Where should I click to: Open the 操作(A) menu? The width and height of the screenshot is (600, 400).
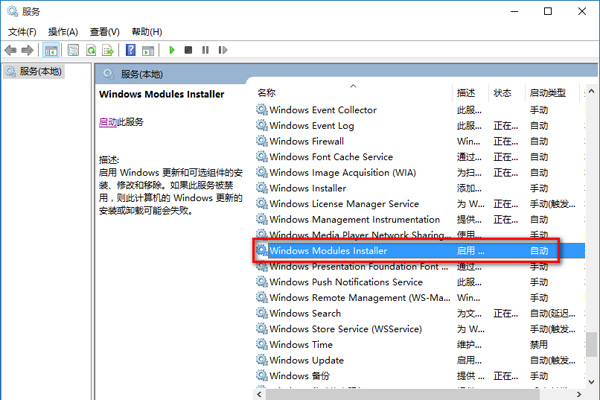tap(64, 32)
